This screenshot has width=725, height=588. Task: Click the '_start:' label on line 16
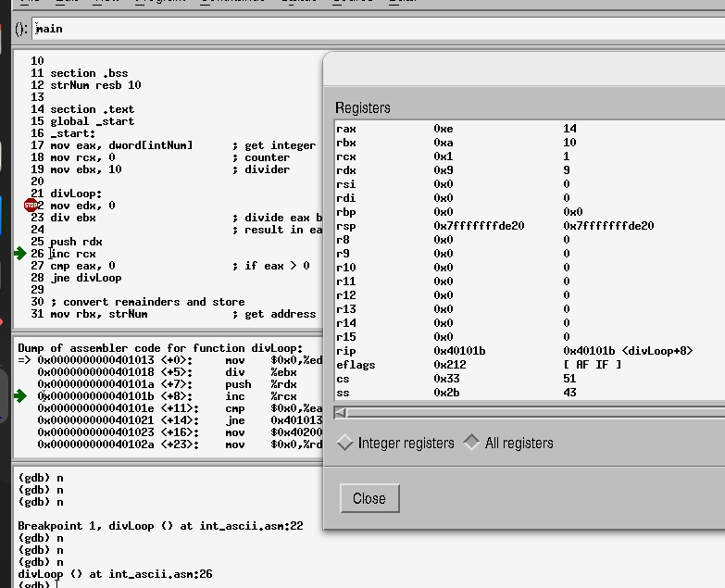(72, 133)
